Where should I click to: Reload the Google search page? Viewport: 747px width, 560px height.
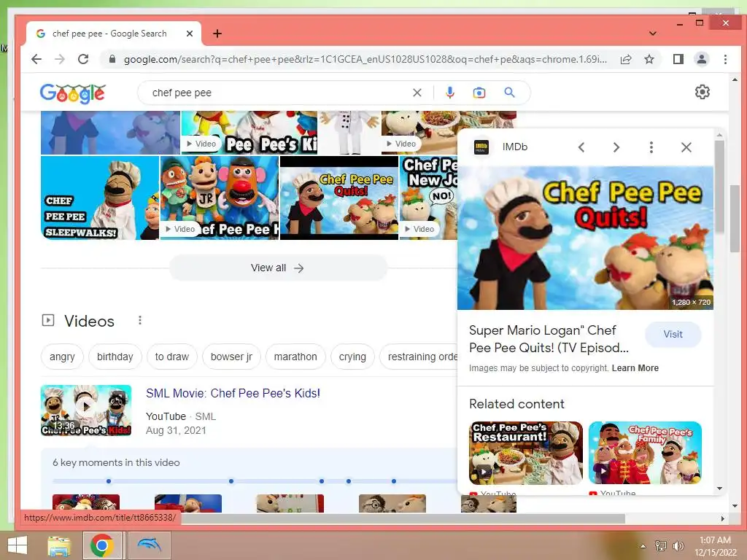click(83, 59)
